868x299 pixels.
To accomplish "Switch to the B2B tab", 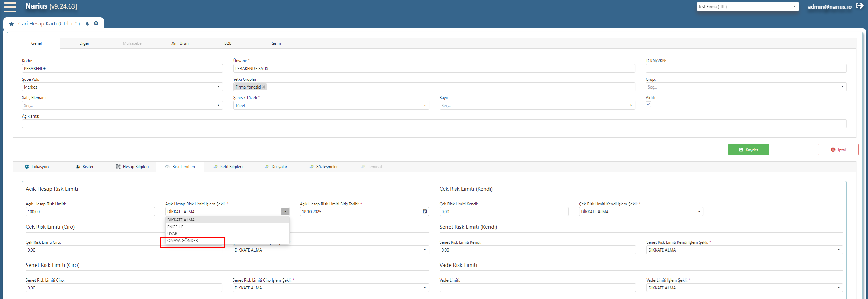I will click(x=228, y=43).
